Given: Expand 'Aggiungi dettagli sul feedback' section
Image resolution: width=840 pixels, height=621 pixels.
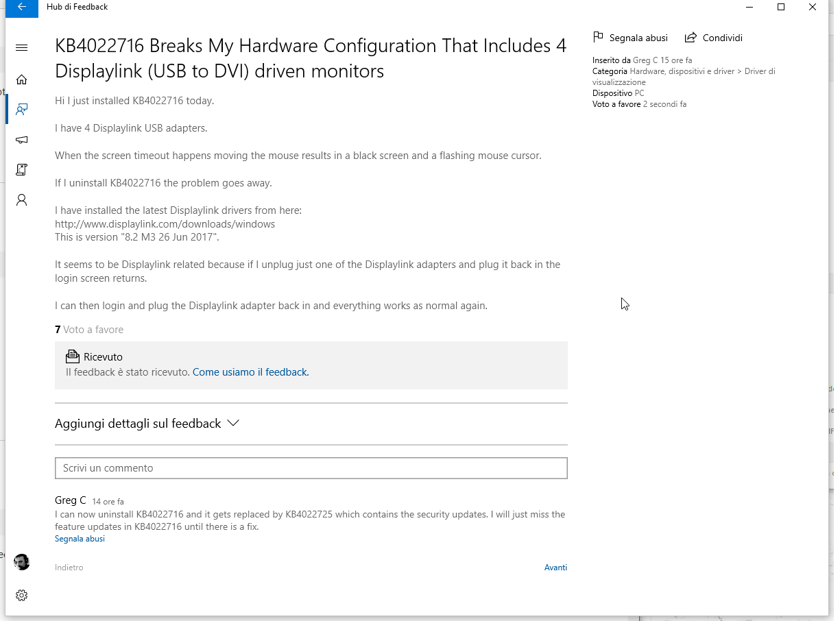Looking at the screenshot, I should pos(138,424).
